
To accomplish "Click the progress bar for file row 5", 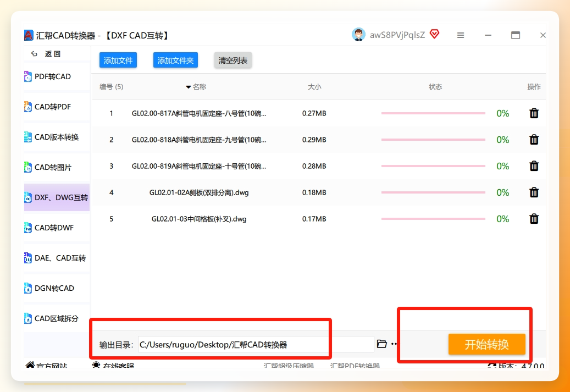I will click(433, 219).
